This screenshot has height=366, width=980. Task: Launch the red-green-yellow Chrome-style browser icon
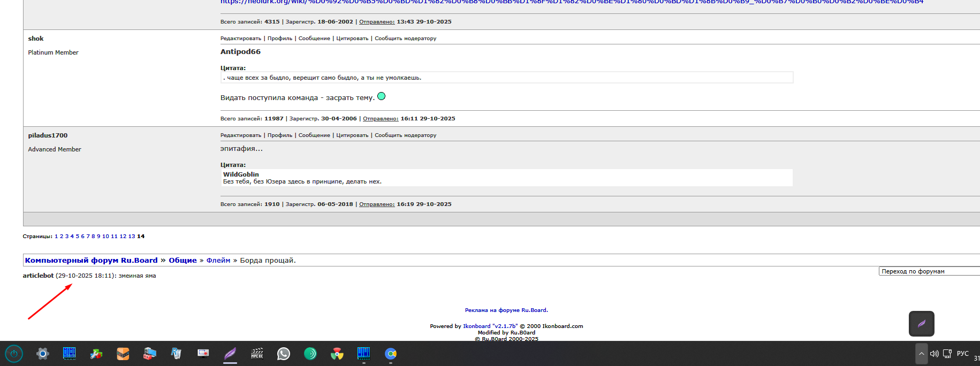click(337, 354)
